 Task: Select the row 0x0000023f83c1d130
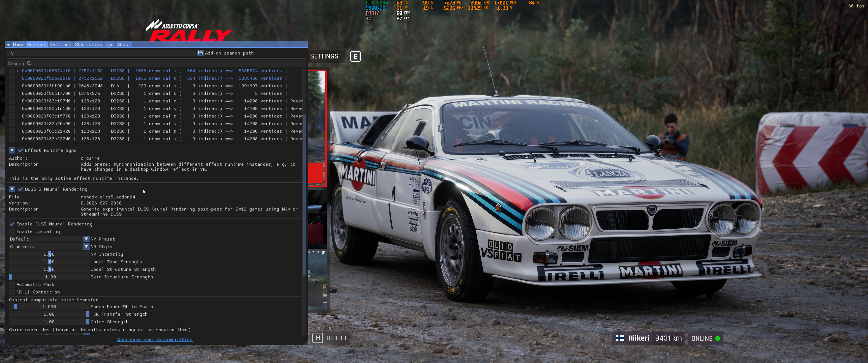click(162, 109)
